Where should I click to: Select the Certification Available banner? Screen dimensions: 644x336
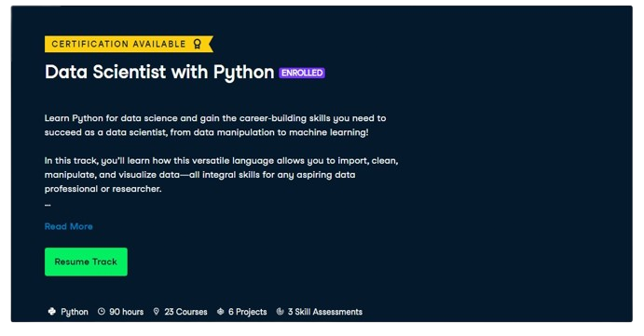click(129, 44)
